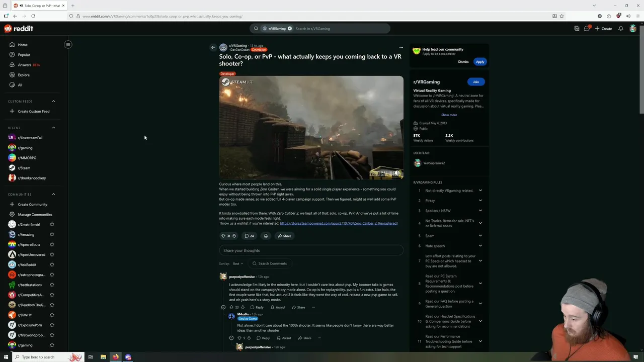This screenshot has height=362, width=644.
Task: Click Show more in community description
Action: click(x=449, y=115)
